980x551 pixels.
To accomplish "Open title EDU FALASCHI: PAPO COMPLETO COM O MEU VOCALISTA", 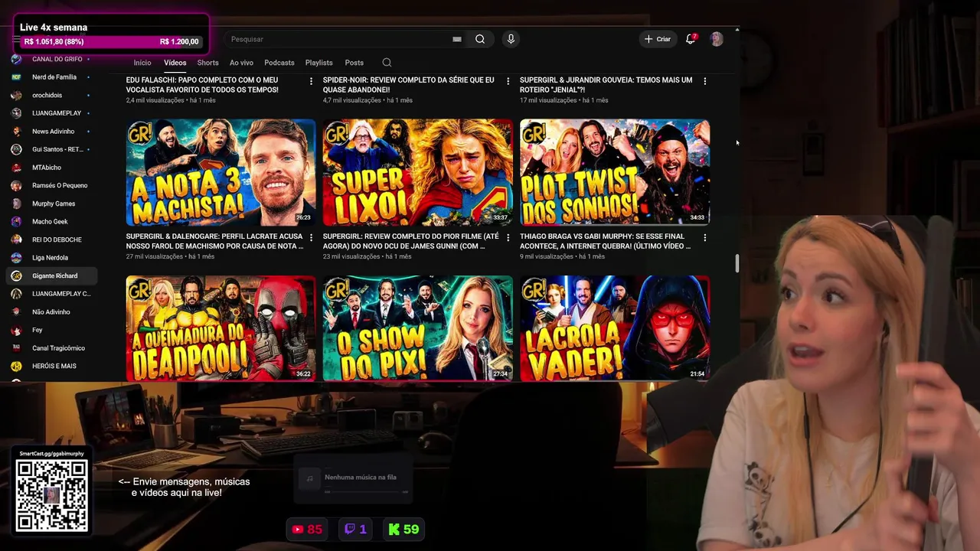I will click(202, 85).
